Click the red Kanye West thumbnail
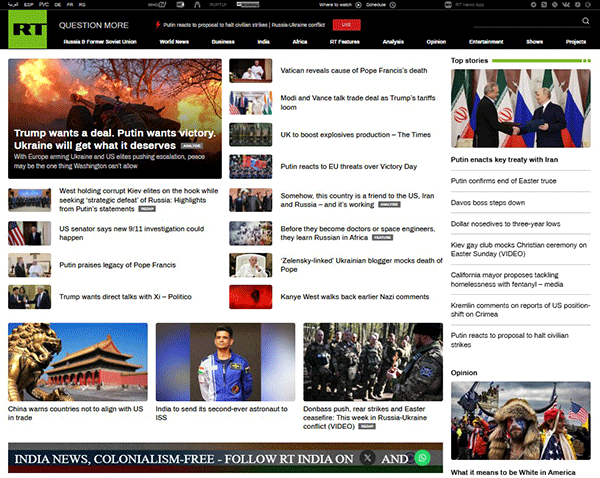Screen dimensions: 600x478 coord(251,297)
